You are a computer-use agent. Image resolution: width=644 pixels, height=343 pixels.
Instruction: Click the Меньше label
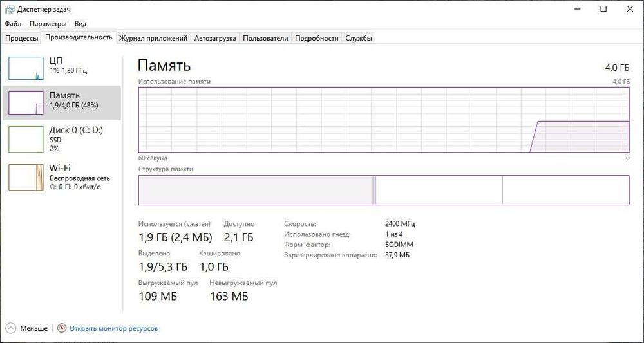point(33,329)
